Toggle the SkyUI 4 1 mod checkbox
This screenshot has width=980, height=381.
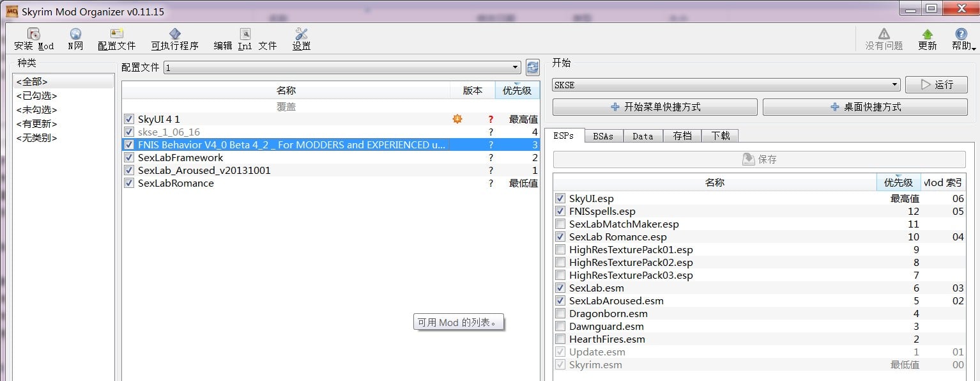tap(129, 119)
